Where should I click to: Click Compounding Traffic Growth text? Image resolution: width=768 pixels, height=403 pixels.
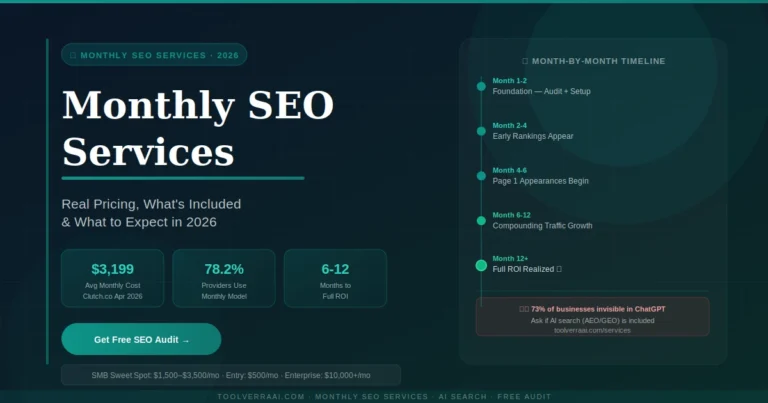(542, 226)
